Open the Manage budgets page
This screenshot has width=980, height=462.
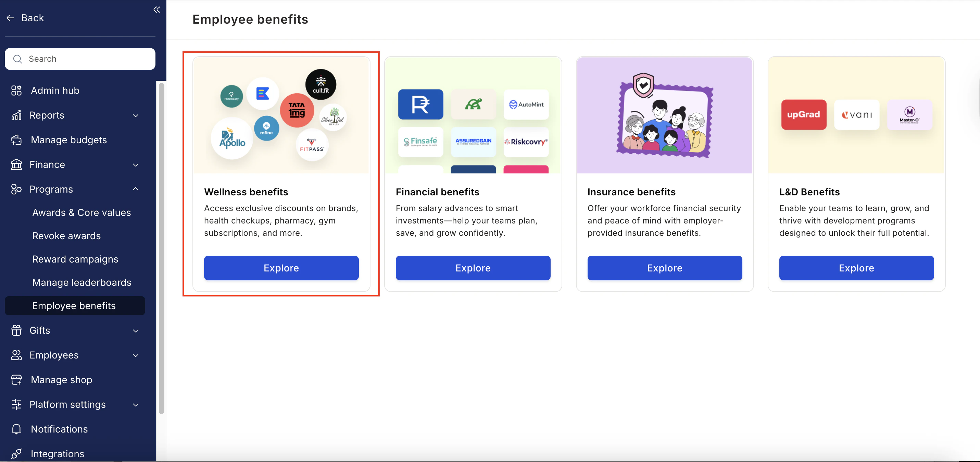(x=69, y=140)
